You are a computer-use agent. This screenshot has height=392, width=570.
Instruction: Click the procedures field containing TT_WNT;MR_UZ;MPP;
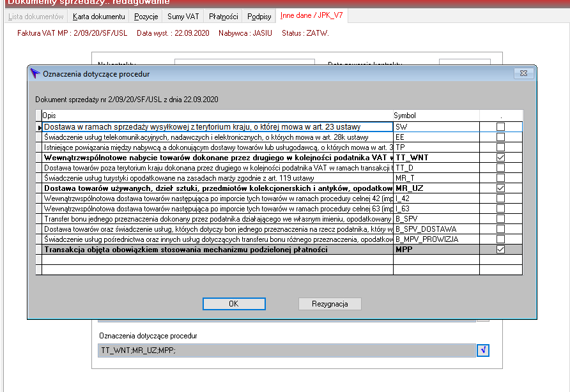287,351
